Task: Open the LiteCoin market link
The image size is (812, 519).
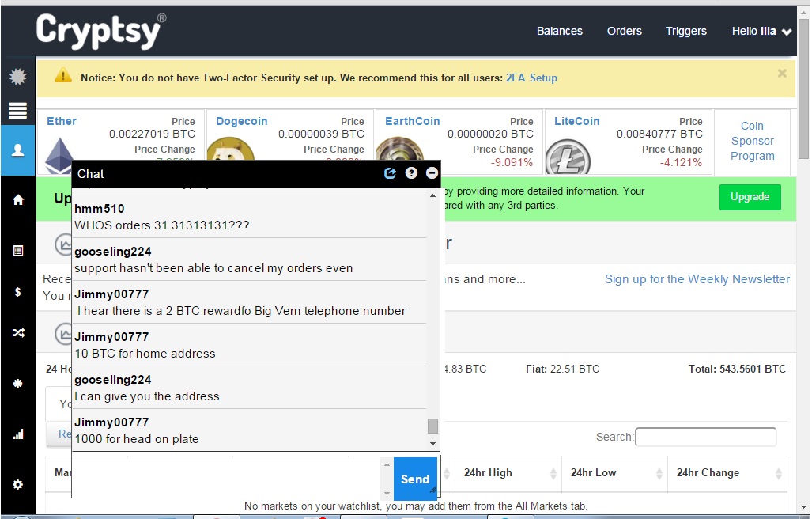Action: tap(577, 121)
